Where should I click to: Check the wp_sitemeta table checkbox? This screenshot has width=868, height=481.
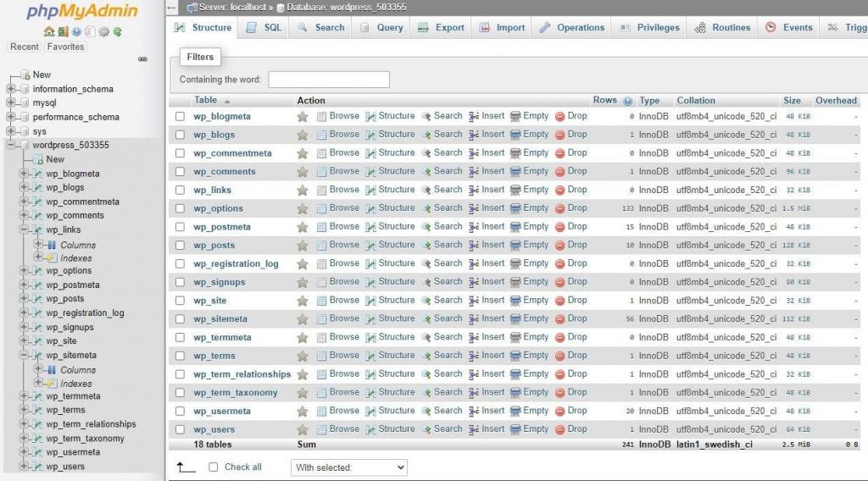coord(180,319)
